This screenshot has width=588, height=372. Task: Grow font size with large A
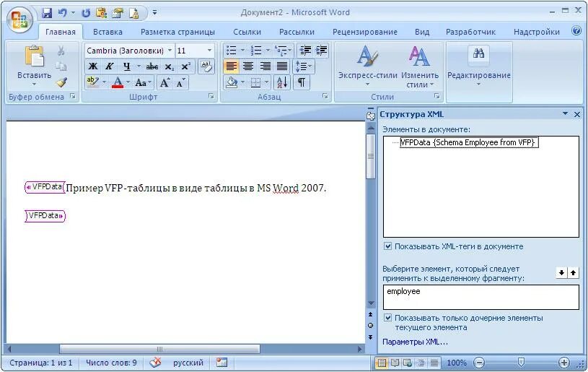pos(164,82)
